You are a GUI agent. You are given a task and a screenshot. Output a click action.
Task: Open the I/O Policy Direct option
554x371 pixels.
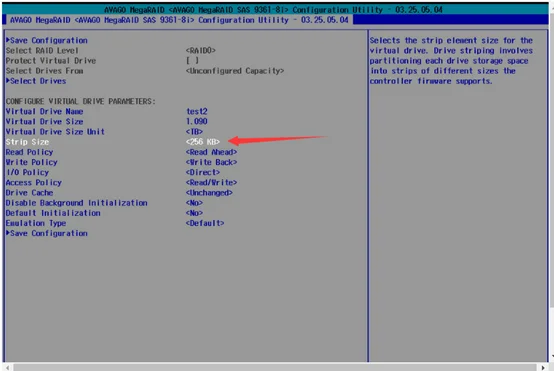[203, 172]
